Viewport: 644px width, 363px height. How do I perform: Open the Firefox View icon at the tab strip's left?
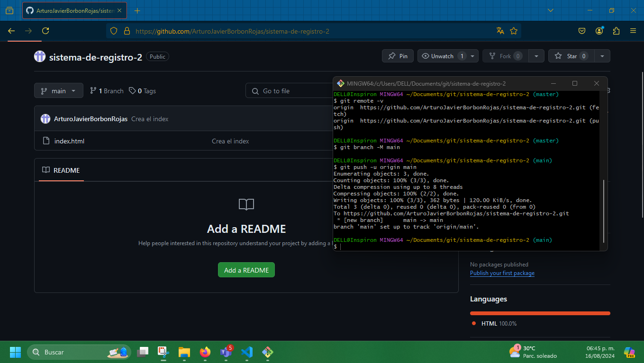[x=9, y=10]
